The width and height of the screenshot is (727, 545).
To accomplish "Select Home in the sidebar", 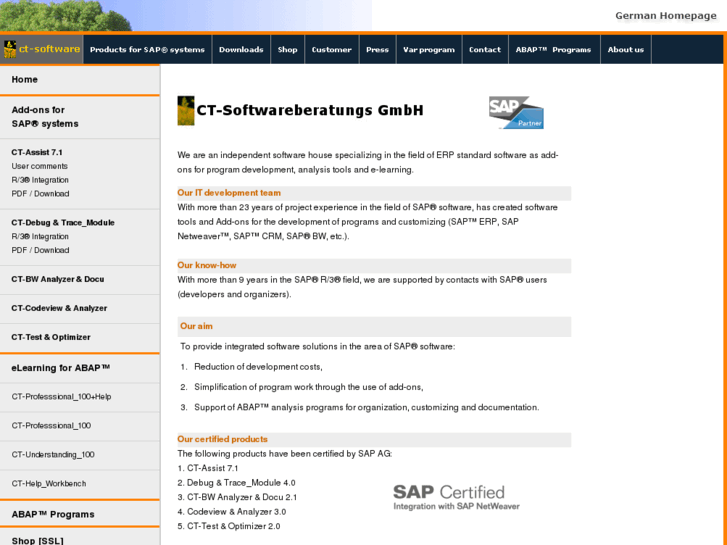I will (x=25, y=80).
